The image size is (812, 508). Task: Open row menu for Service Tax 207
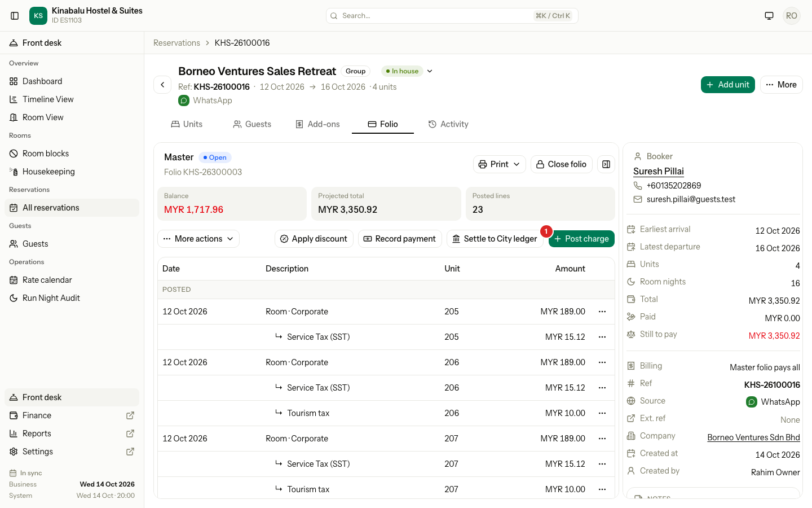click(602, 464)
